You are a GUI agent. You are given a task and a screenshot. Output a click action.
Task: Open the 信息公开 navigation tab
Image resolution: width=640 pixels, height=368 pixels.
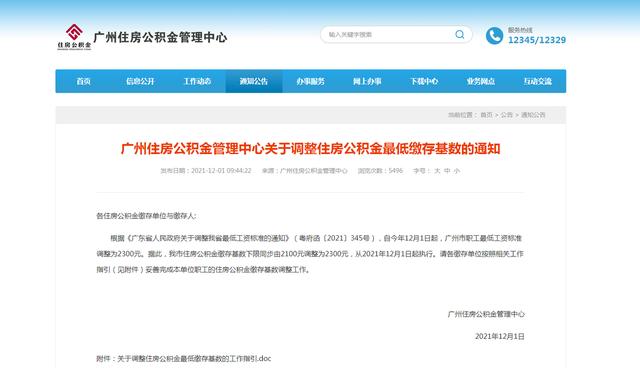point(140,81)
